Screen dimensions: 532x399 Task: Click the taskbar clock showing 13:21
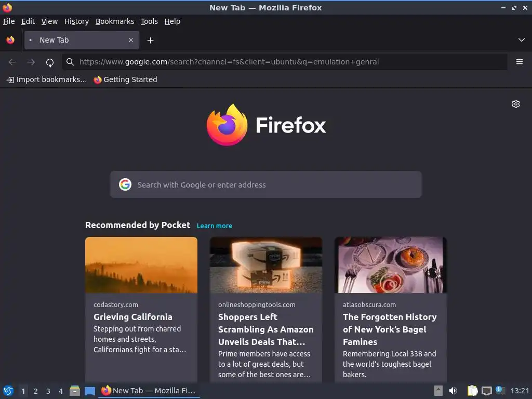pyautogui.click(x=520, y=391)
